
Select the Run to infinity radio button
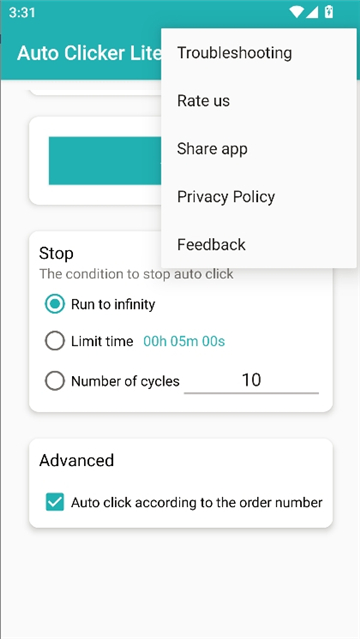pos(55,304)
